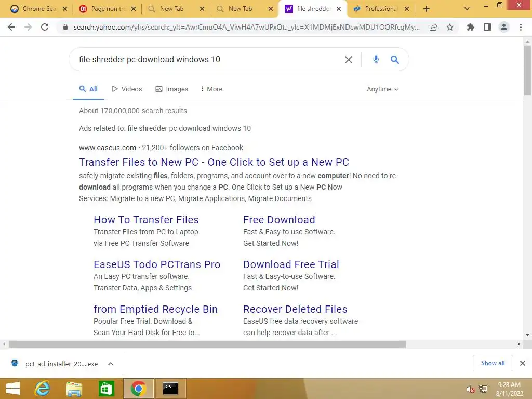Close the 'Chrome Sea' tab

(x=65, y=9)
